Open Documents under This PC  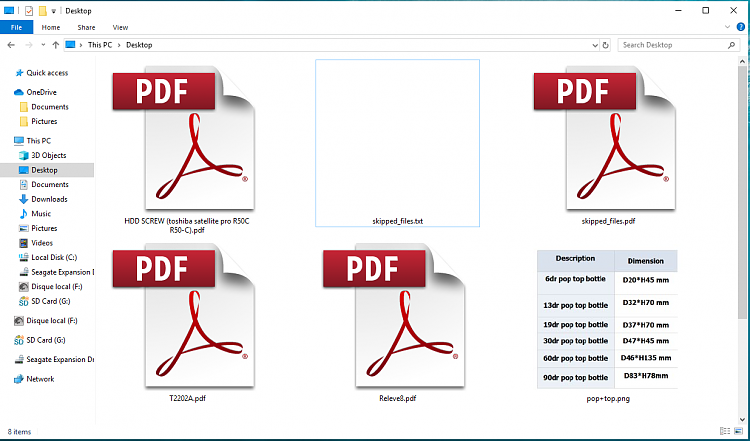[50, 185]
